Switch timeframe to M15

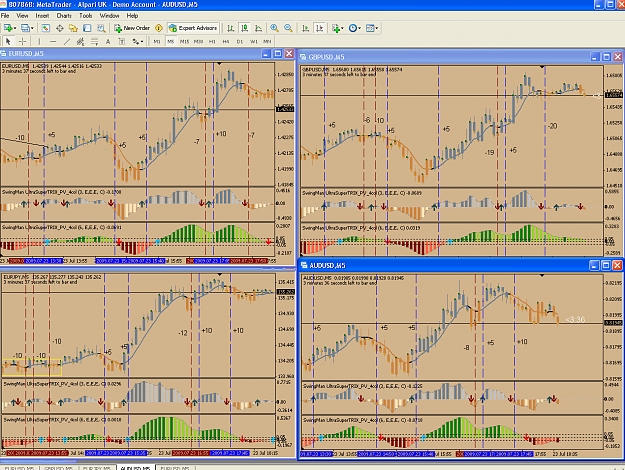click(184, 41)
